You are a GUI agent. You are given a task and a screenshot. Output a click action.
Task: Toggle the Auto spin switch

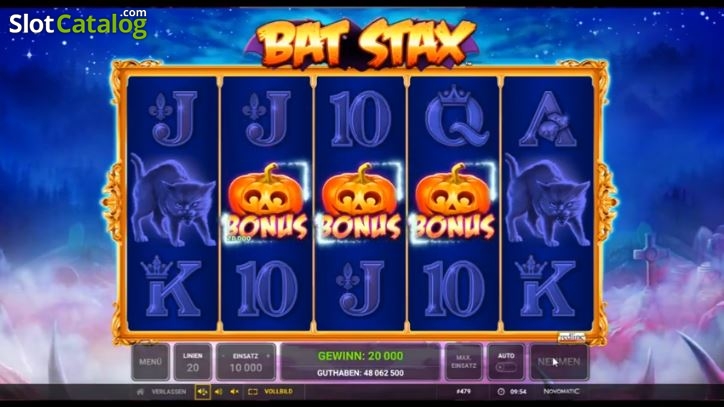click(x=506, y=367)
